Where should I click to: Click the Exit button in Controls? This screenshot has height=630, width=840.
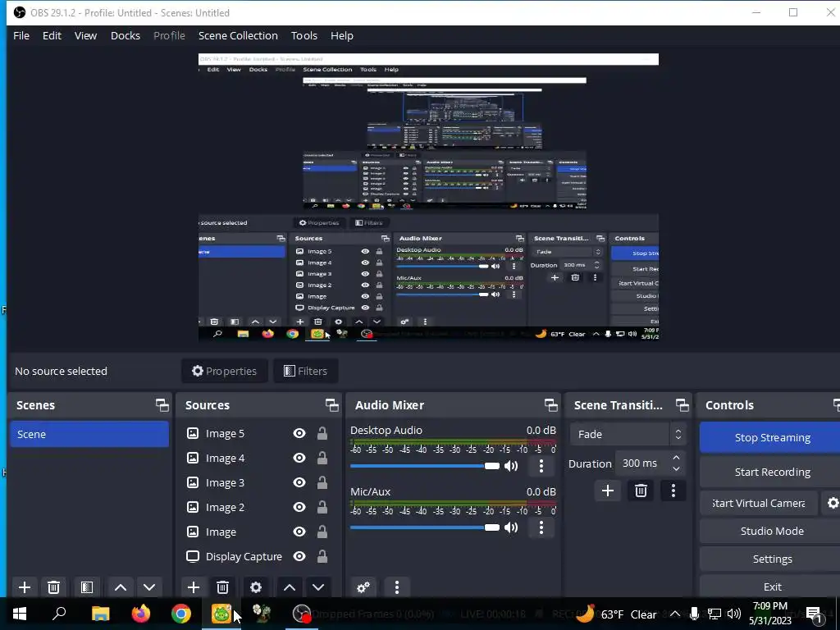tap(772, 587)
